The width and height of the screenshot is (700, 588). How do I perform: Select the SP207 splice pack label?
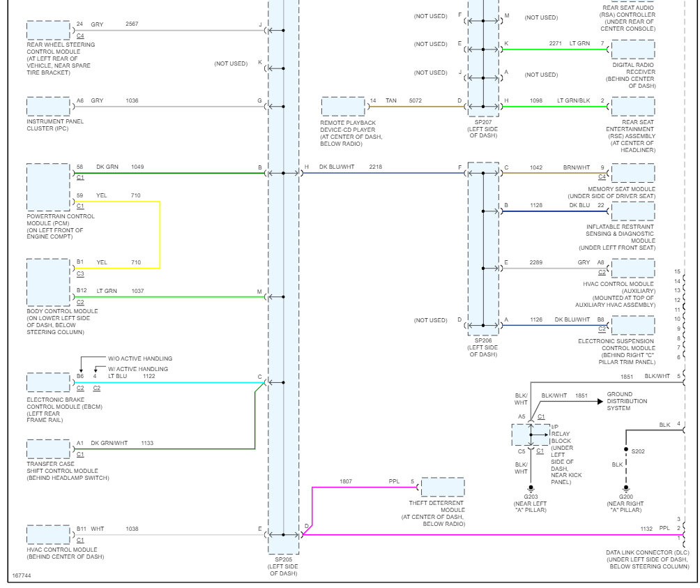483,128
